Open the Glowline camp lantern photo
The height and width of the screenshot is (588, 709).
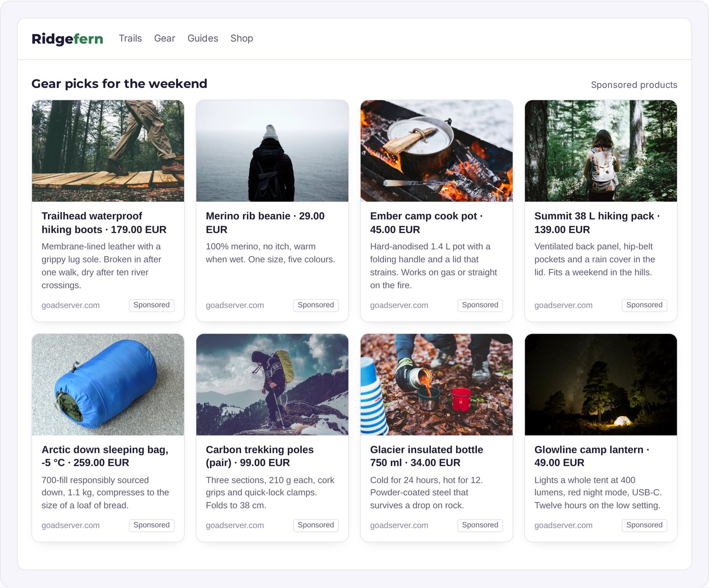[x=601, y=385]
